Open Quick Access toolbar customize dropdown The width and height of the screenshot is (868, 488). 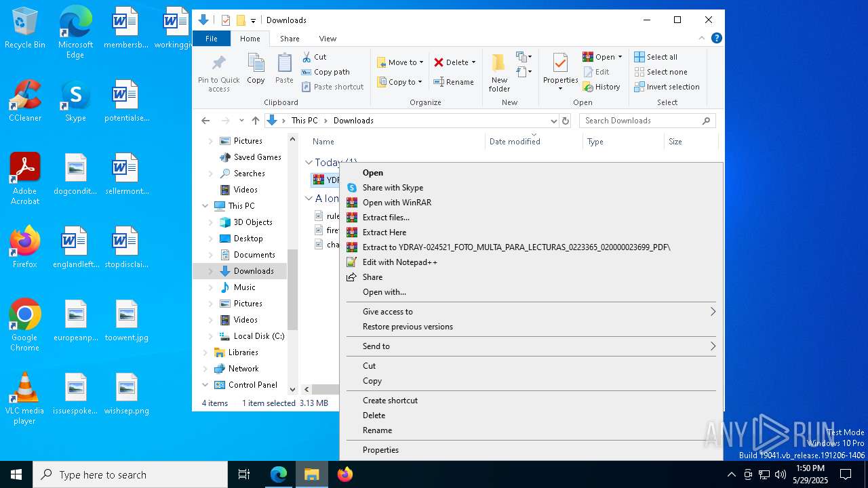coord(253,20)
